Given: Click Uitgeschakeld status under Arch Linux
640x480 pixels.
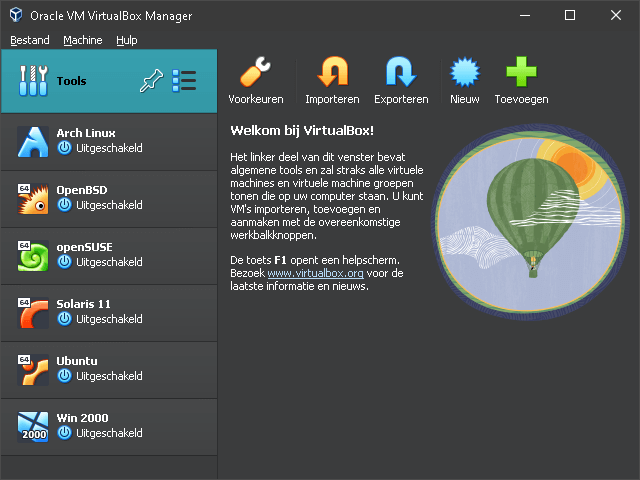Looking at the screenshot, I should pos(109,148).
